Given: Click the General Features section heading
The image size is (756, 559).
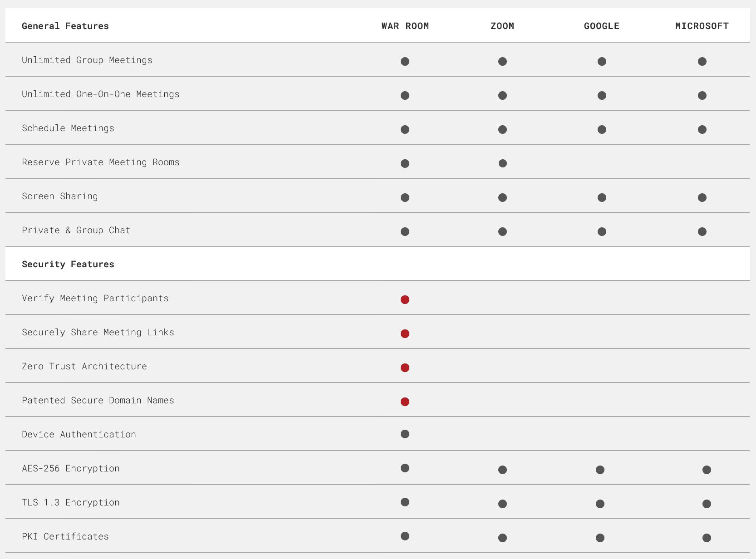Looking at the screenshot, I should tap(65, 26).
